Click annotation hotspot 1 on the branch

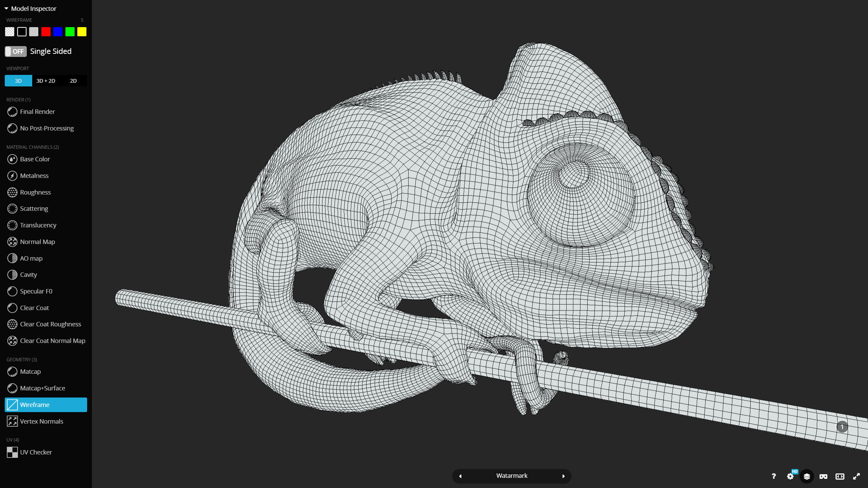point(842,427)
